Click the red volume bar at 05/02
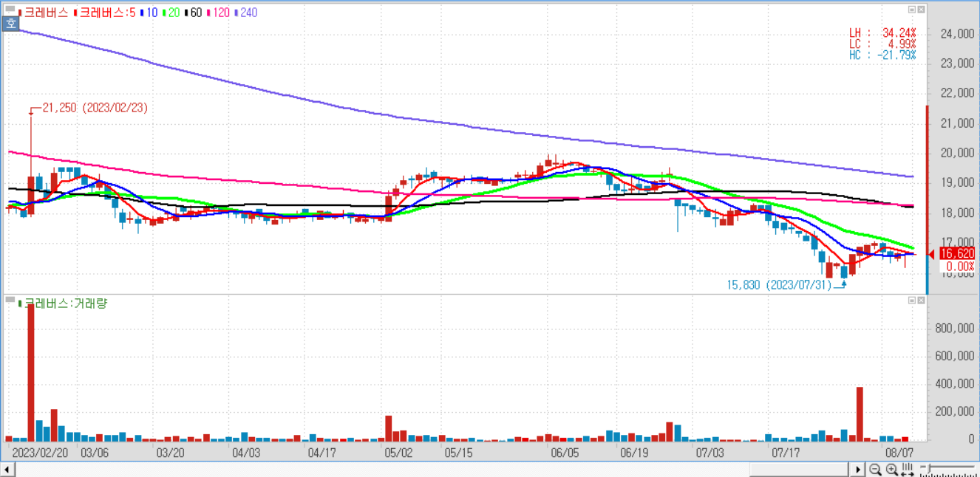The width and height of the screenshot is (980, 477). (x=389, y=428)
